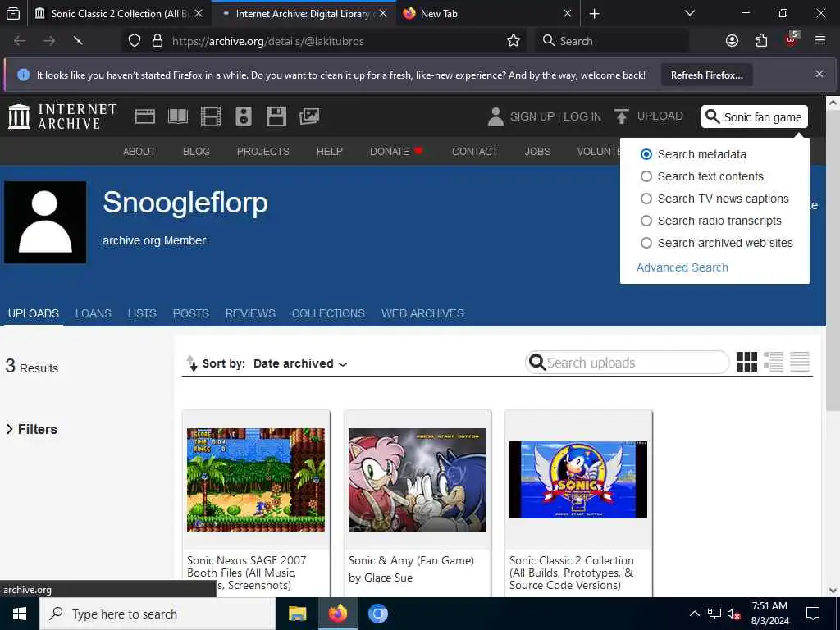The height and width of the screenshot is (630, 840).
Task: Open Sonic Nexus SAGE 2007 thumbnail
Action: pos(256,479)
